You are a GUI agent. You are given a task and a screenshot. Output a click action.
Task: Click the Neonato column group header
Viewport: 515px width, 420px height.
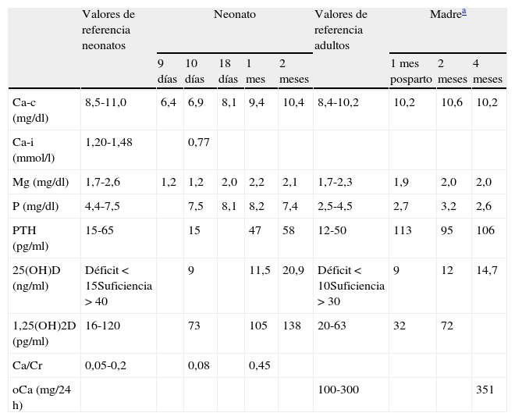[234, 15]
